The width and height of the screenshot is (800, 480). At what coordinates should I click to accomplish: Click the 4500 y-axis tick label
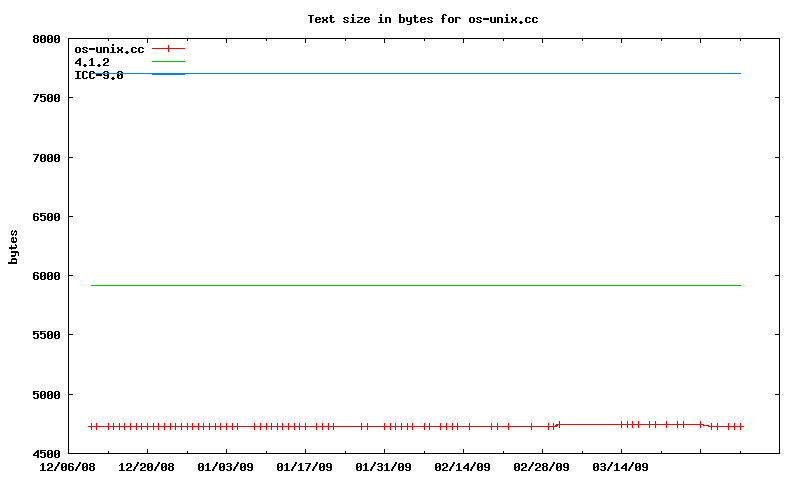46,454
